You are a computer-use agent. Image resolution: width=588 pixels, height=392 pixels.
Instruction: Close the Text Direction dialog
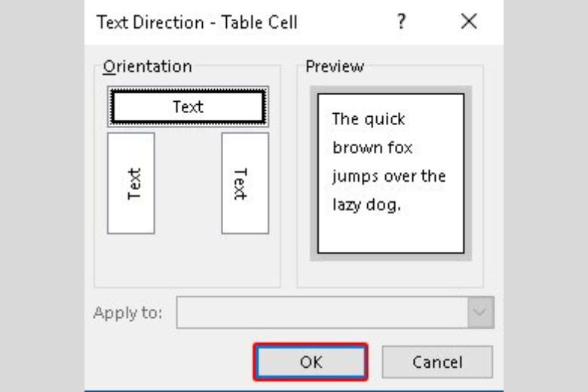click(469, 21)
